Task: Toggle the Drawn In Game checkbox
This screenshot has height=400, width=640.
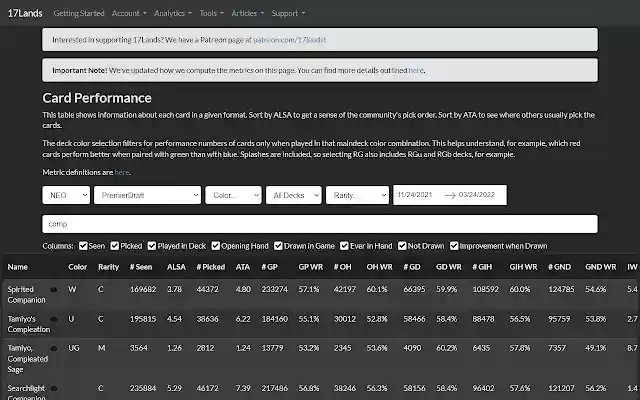Action: 278,246
